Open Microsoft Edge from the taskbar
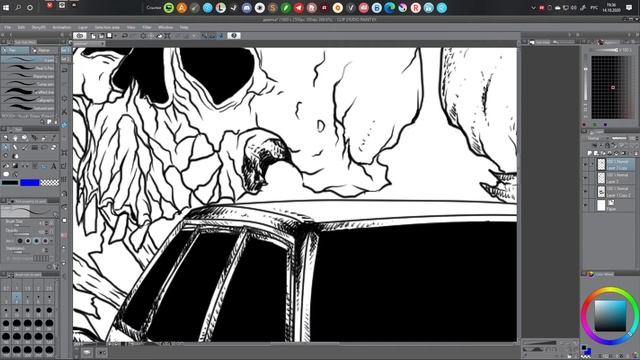The image size is (640, 360). click(389, 8)
